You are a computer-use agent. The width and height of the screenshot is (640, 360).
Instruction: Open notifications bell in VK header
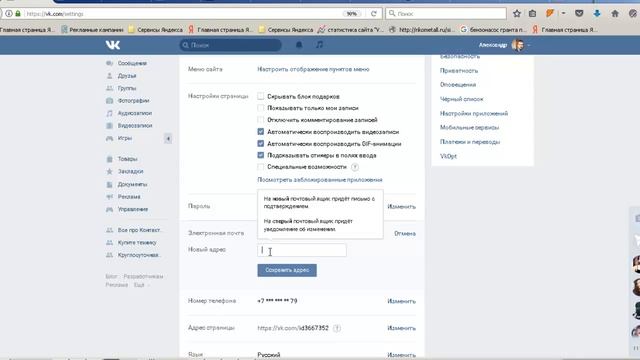(x=299, y=45)
